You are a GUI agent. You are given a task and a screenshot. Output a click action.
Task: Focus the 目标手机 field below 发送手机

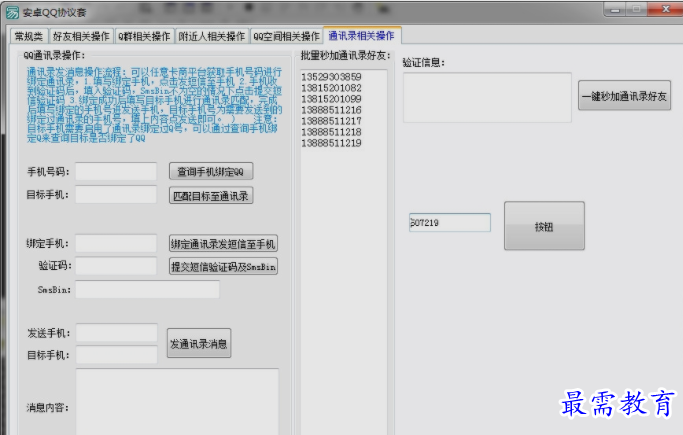click(116, 355)
